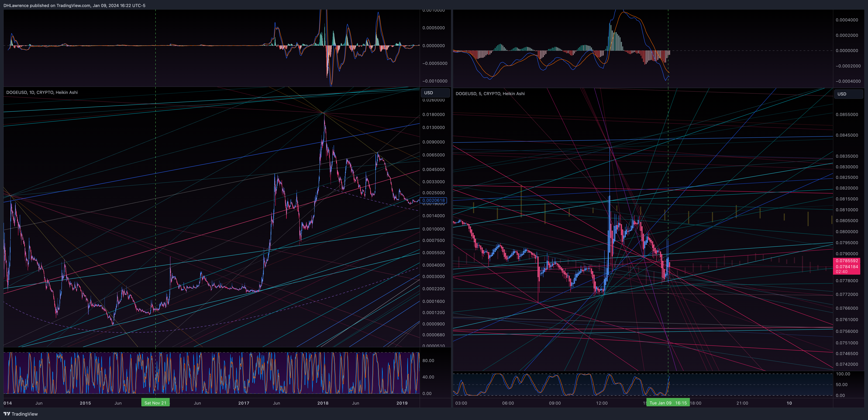The image size is (868, 420).
Task: Click the 100.00 stochastic axis value
Action: click(x=843, y=374)
